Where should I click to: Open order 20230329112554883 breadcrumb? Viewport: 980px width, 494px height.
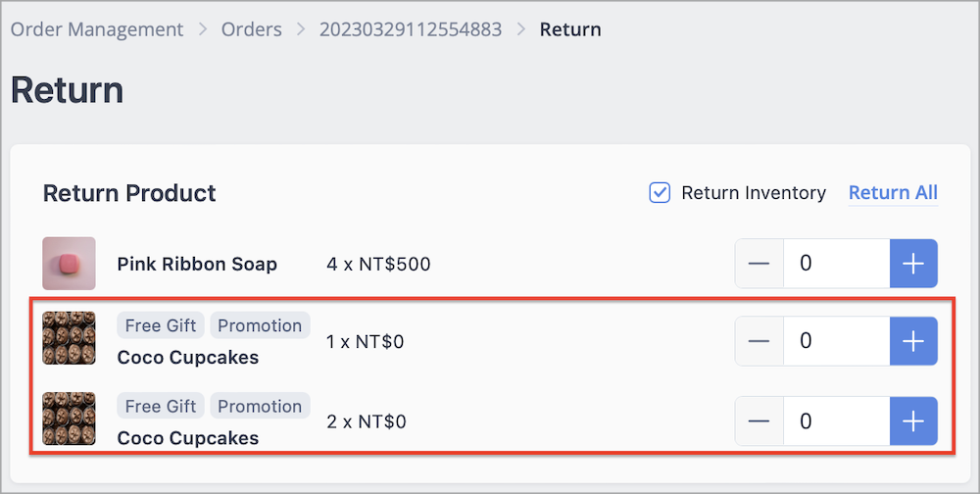[411, 29]
